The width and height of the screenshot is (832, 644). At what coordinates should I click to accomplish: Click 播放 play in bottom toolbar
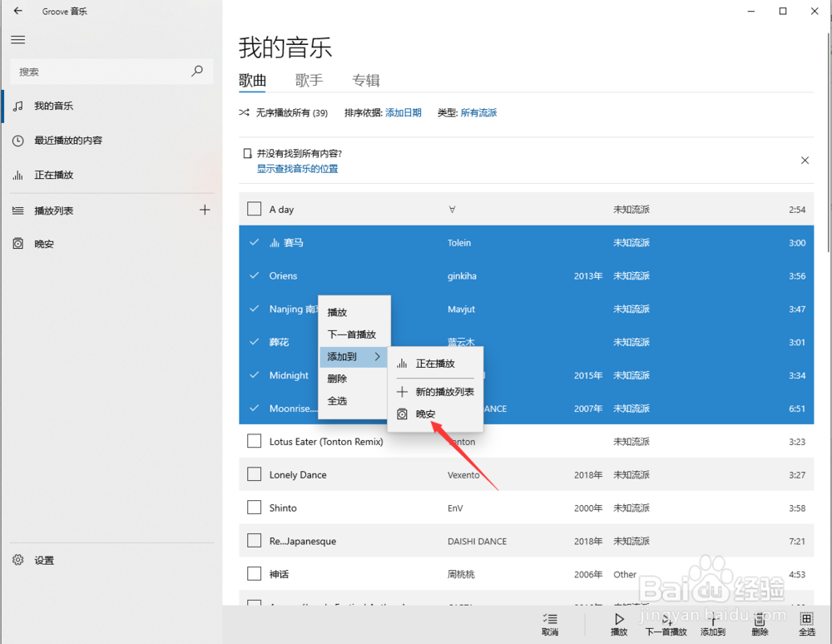(619, 624)
